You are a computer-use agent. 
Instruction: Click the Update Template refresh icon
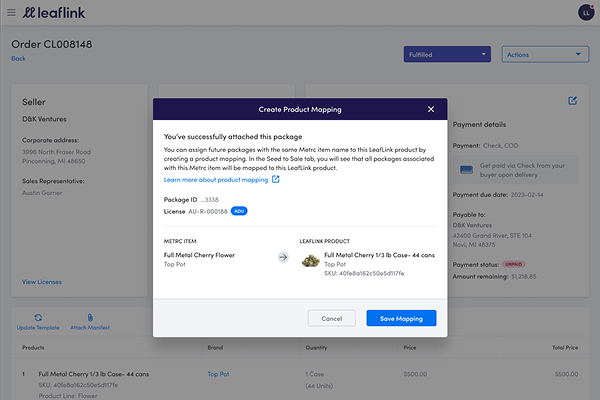[38, 318]
